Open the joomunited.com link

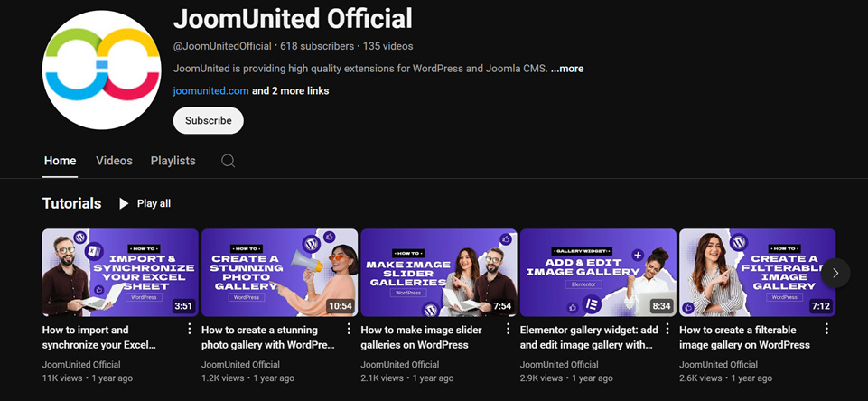tap(210, 91)
